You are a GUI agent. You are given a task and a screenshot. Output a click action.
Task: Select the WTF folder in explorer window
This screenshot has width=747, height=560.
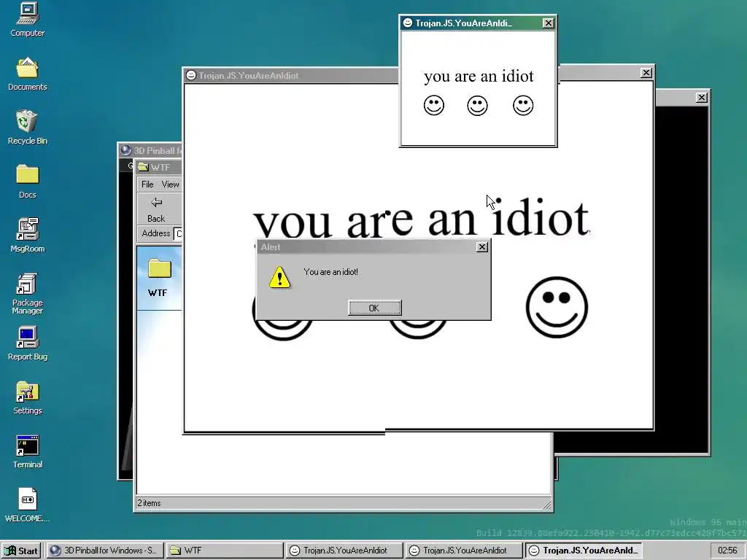158,278
